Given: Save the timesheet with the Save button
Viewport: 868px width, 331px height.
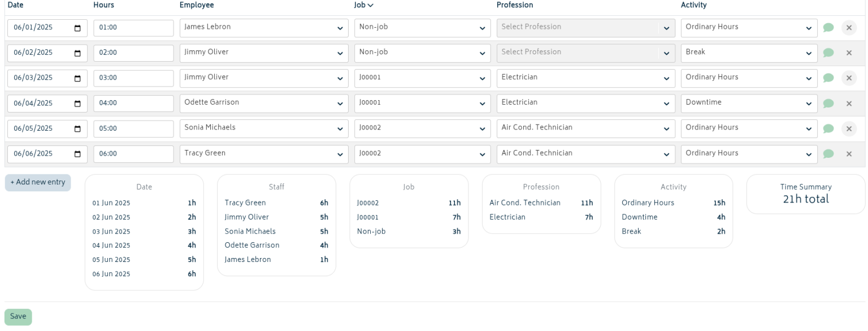Looking at the screenshot, I should pyautogui.click(x=18, y=316).
